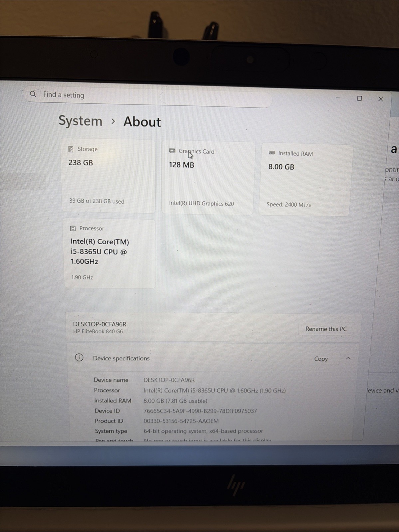Click the Device specifications info icon
The width and height of the screenshot is (399, 532).
[x=79, y=358]
